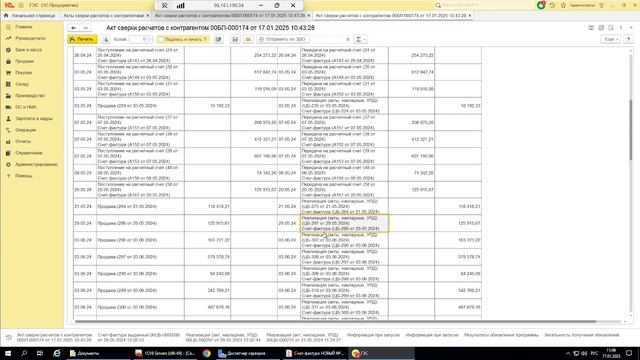Open the Зарплата и кадры section
The height and width of the screenshot is (360, 640).
(x=34, y=118)
